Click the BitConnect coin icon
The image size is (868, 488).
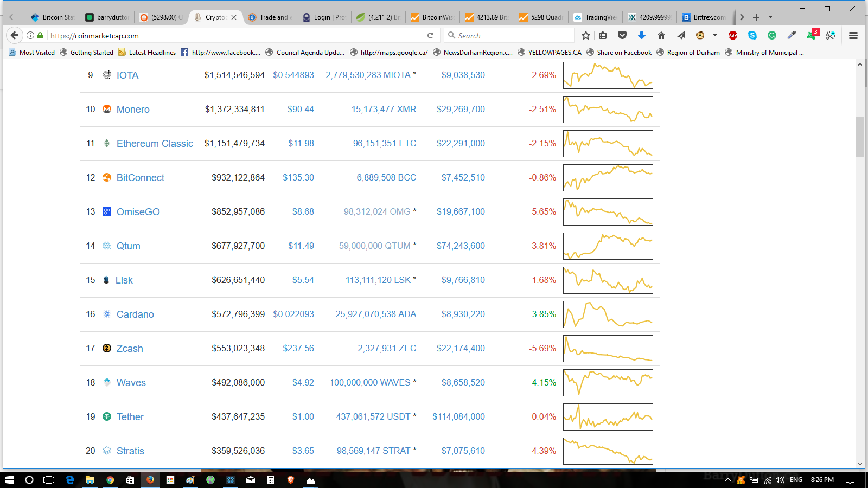(x=107, y=177)
